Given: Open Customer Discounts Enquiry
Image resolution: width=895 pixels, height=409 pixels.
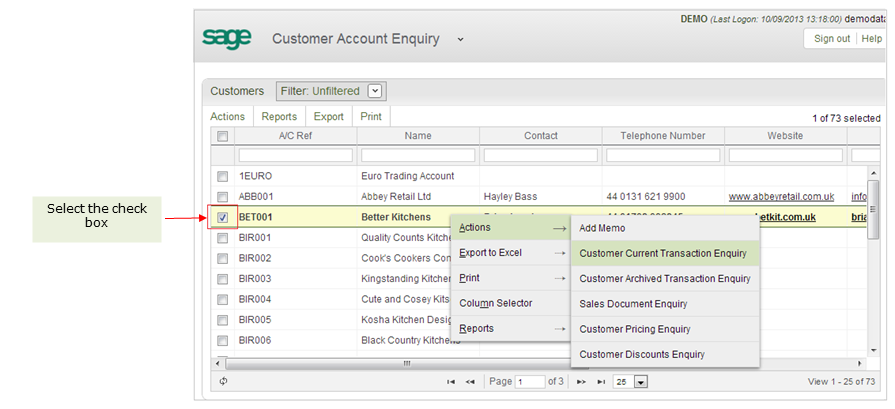Looking at the screenshot, I should pyautogui.click(x=665, y=354).
